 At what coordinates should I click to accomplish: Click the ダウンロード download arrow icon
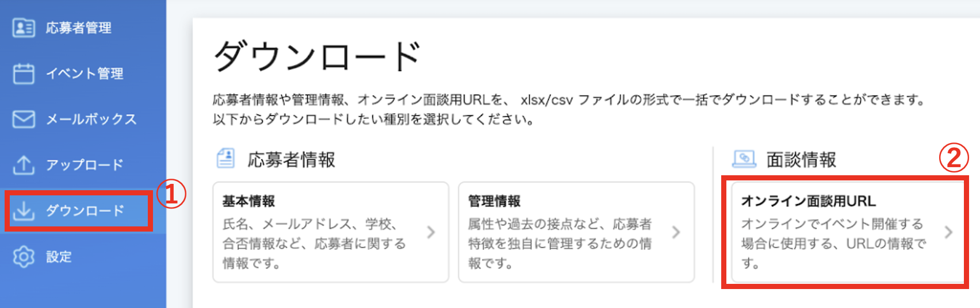tap(24, 211)
